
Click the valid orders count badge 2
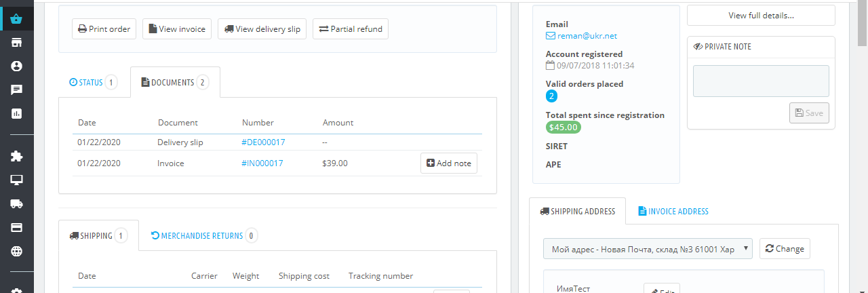coord(551,96)
